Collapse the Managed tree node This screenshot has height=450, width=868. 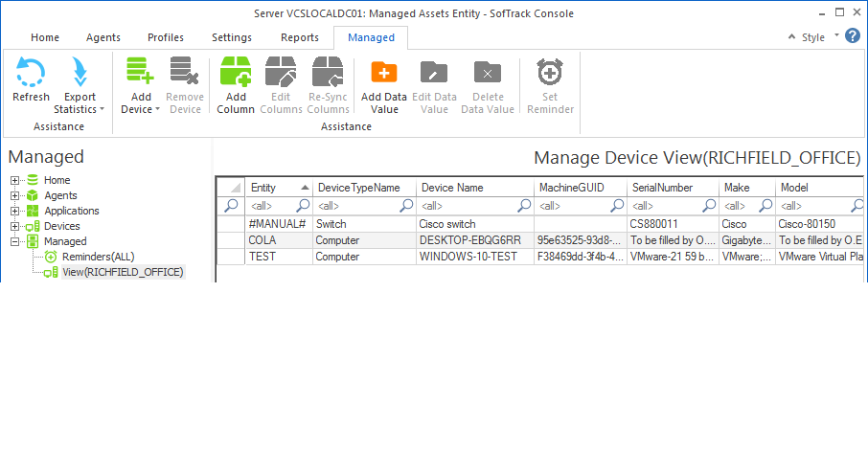(15, 241)
